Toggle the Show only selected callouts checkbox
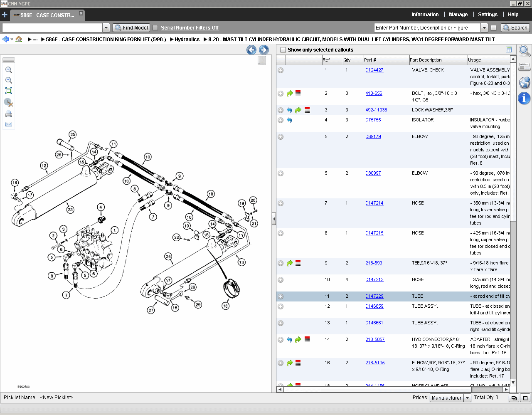This screenshot has height=415, width=532. [x=283, y=49]
